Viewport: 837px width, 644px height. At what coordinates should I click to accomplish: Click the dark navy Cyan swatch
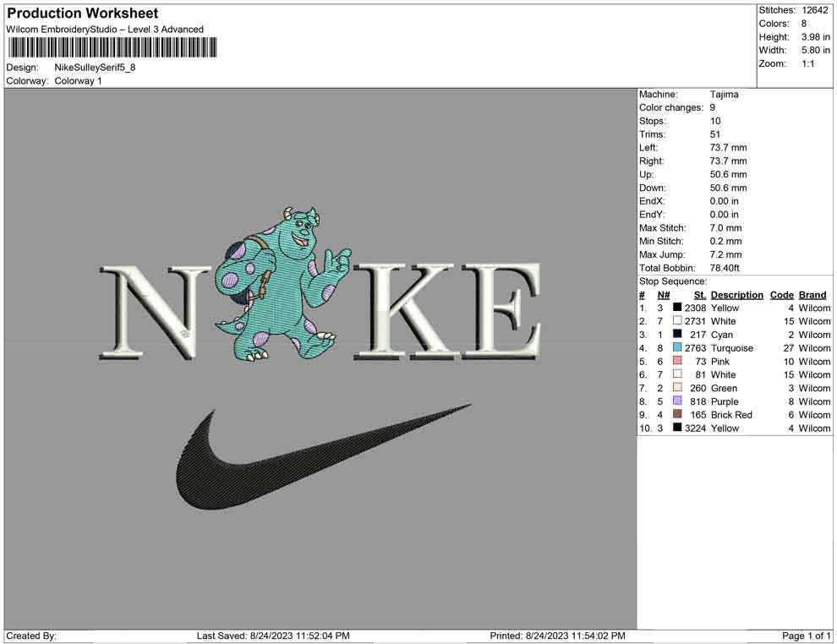tap(677, 334)
